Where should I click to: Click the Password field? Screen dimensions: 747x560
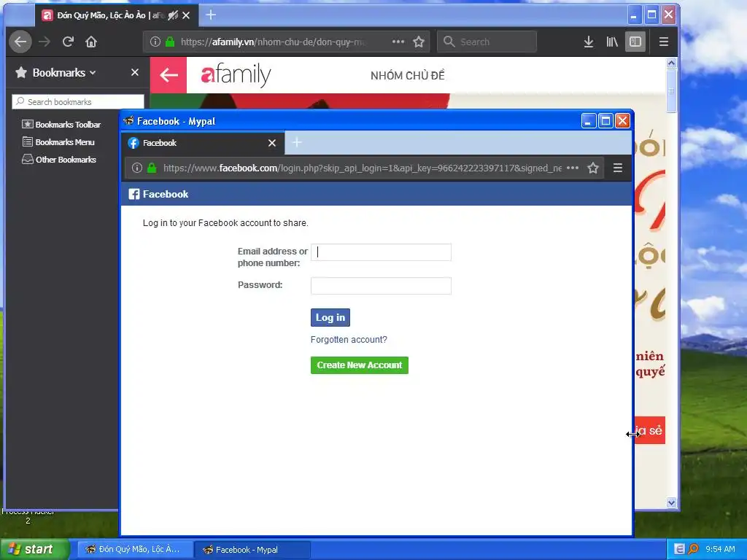(381, 286)
